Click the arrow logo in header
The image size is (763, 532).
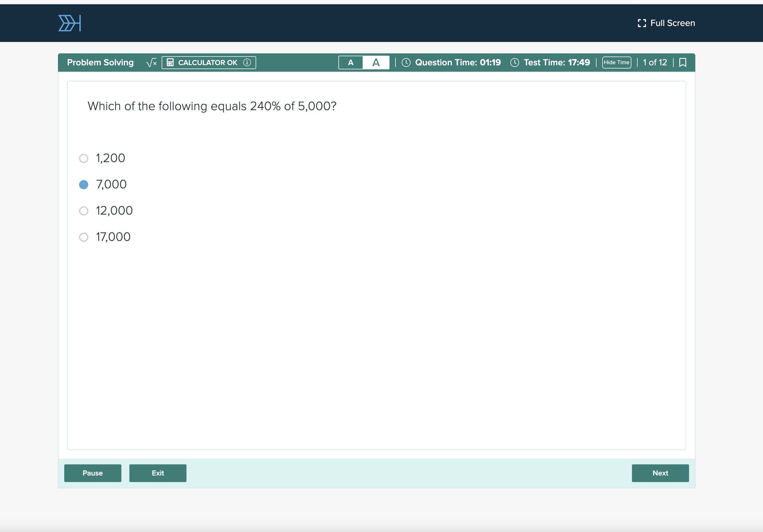pos(69,23)
